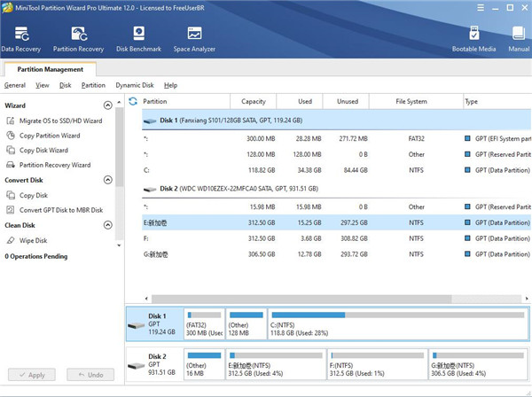532x397 pixels.
Task: Collapse the Convert Disk section
Action: (x=107, y=180)
